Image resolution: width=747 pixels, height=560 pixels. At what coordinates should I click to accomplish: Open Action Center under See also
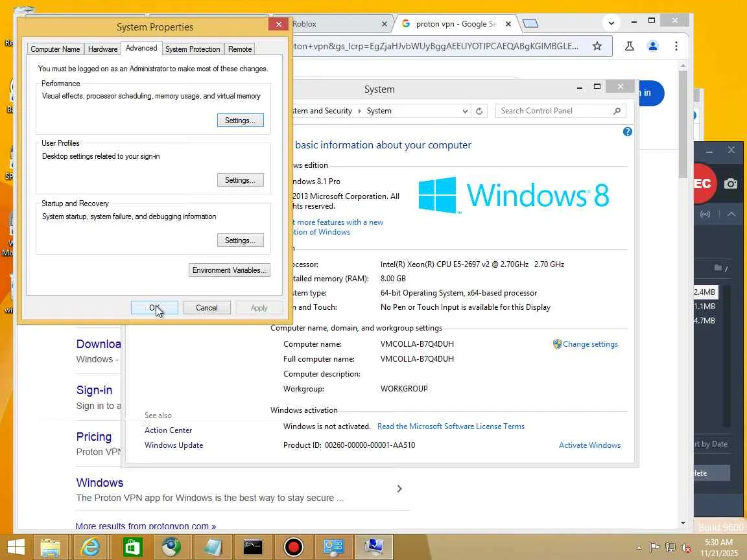pyautogui.click(x=168, y=430)
